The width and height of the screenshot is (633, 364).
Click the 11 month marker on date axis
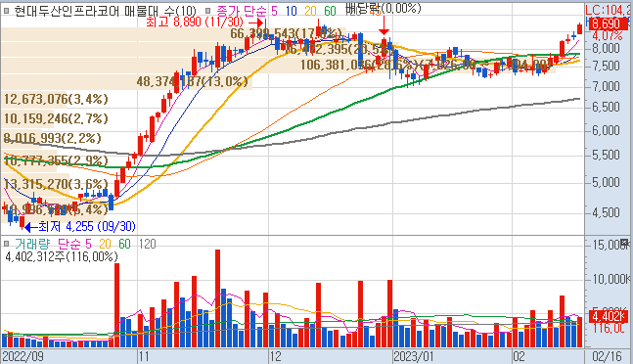pyautogui.click(x=144, y=357)
